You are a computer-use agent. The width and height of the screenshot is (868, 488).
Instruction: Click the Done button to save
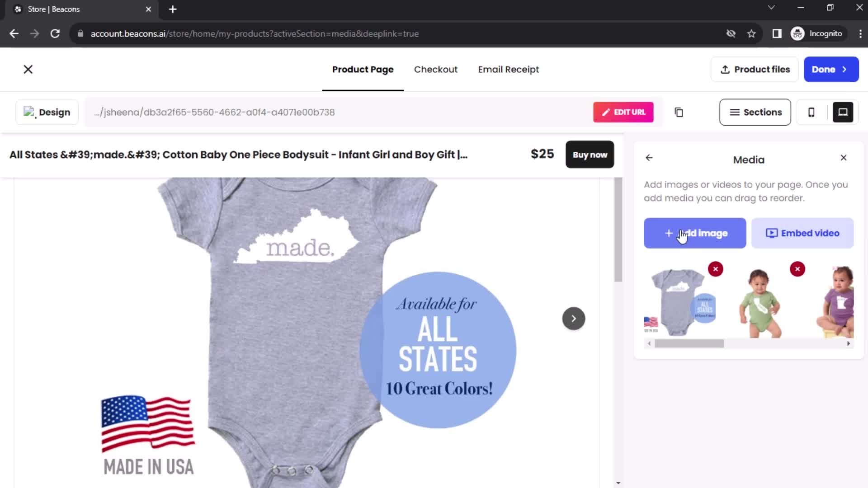point(829,69)
